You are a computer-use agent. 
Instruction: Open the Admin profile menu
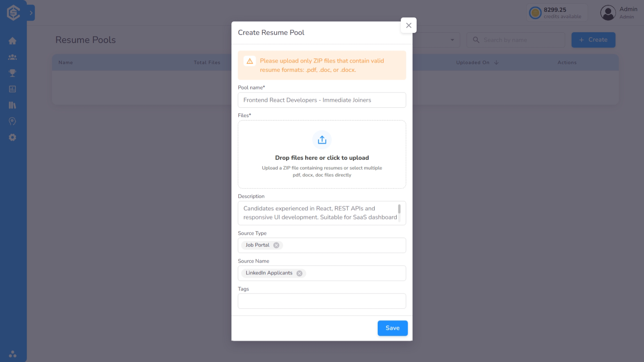point(619,12)
